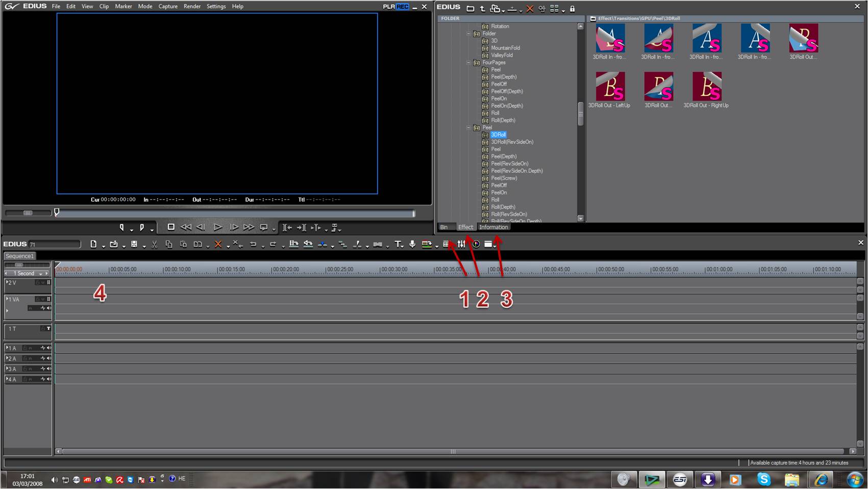Image resolution: width=868 pixels, height=489 pixels.
Task: Collapse the Peel folder in effect tree
Action: [468, 128]
